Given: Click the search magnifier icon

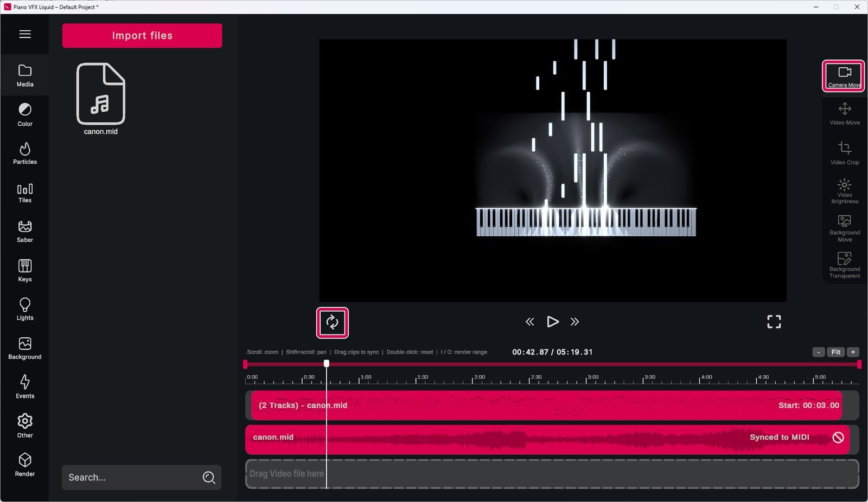Looking at the screenshot, I should (209, 478).
